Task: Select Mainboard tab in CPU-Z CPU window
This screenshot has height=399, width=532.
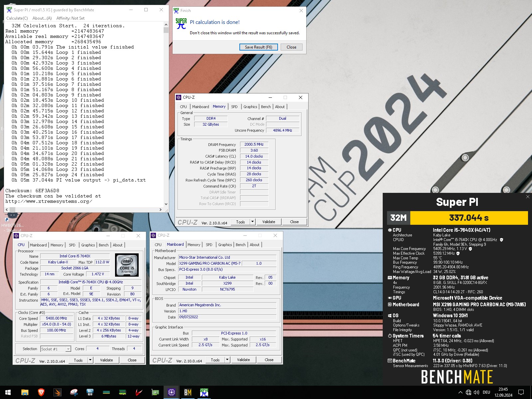Action: (x=38, y=245)
